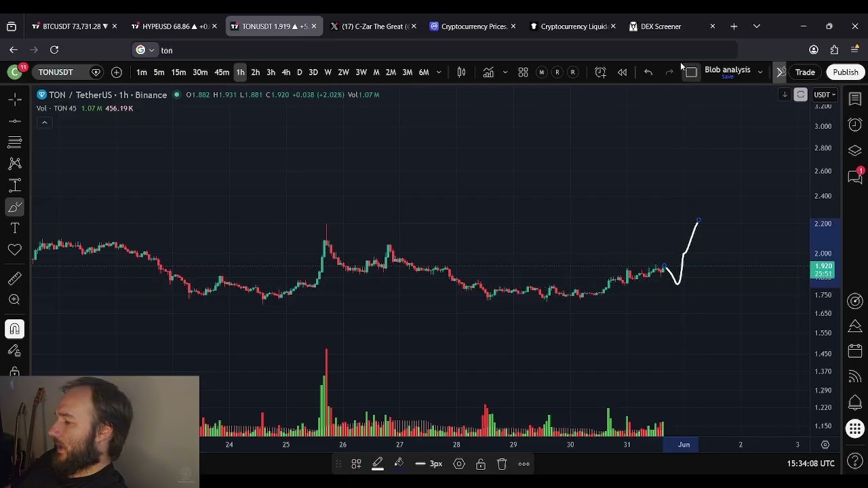Select the 1m timeframe
Screen dimensions: 868x488
142,72
